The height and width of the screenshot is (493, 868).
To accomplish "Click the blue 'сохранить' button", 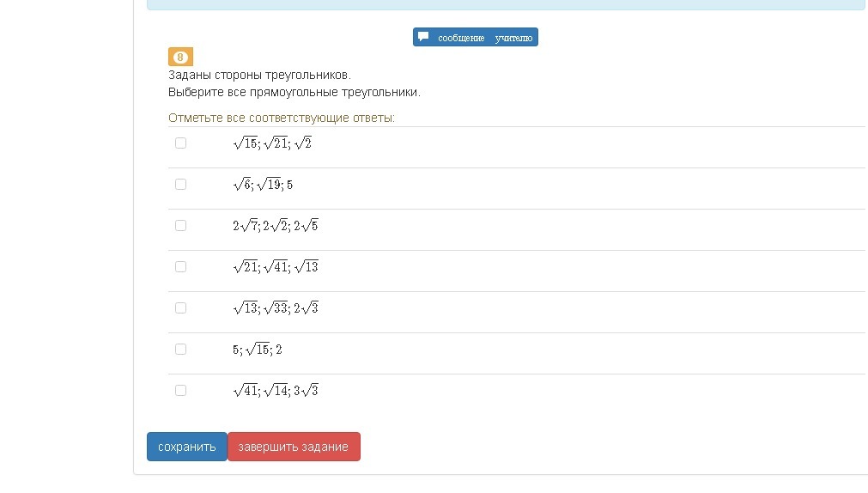I will [x=187, y=447].
